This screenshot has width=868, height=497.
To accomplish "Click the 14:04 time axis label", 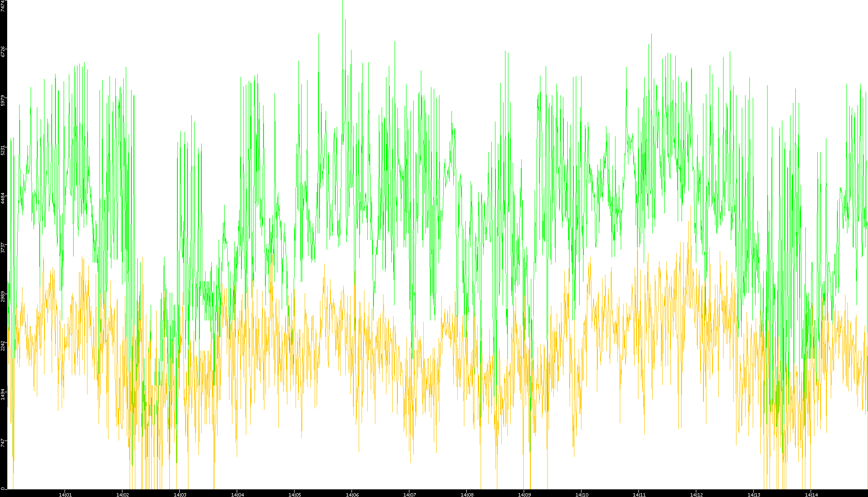I will click(237, 495).
